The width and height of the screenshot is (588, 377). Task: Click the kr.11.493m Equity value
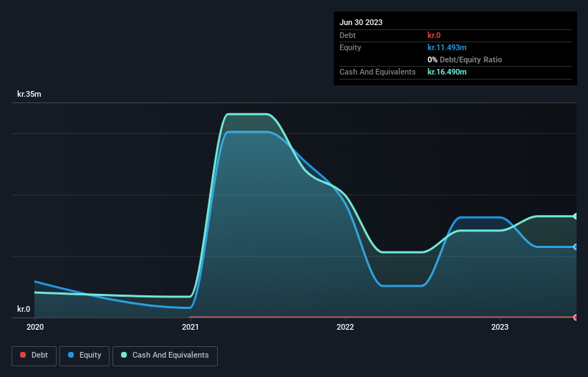(447, 47)
